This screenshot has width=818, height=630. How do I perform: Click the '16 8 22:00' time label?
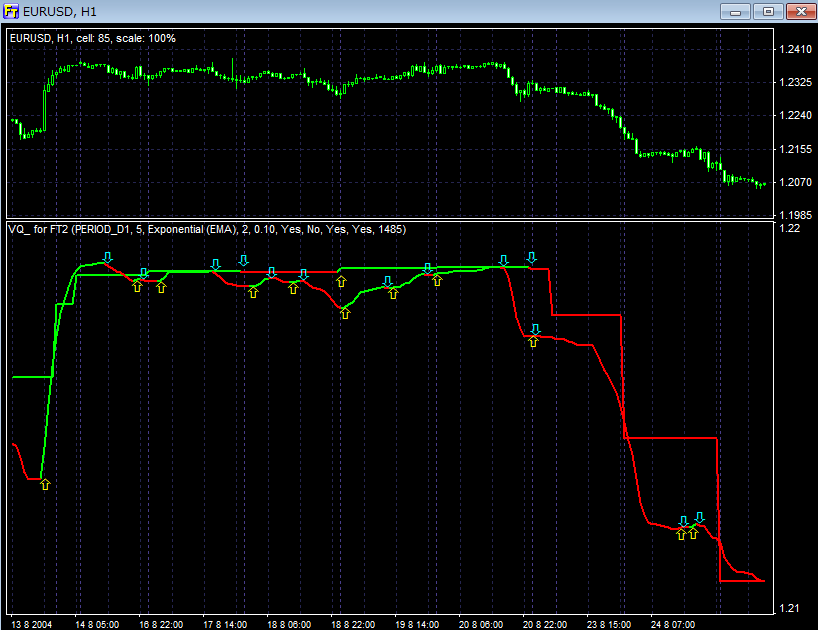pos(161,624)
